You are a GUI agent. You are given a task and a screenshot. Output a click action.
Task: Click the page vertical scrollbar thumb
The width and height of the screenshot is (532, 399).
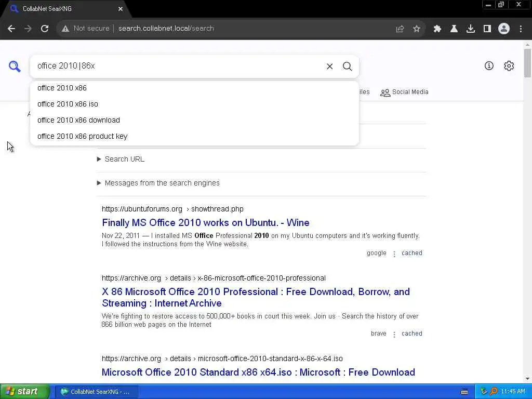pos(527,63)
